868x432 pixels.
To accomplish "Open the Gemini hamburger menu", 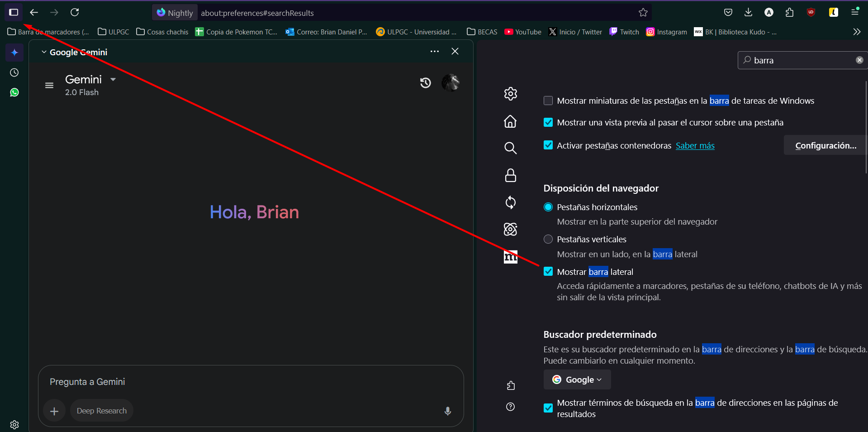I will click(49, 85).
